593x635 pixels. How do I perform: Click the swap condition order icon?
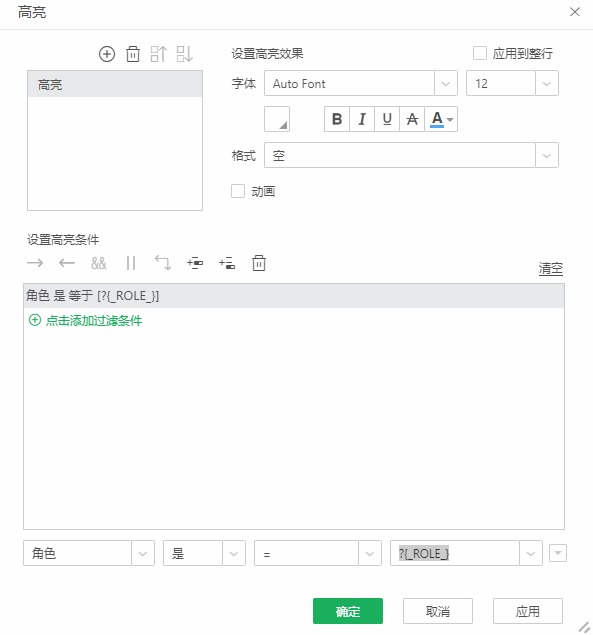[x=163, y=263]
